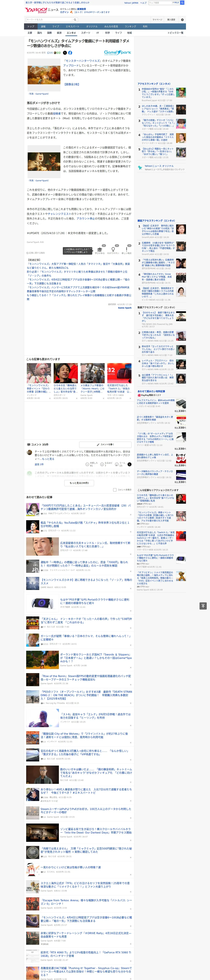Open the 【画像全2枚】 link
The height and width of the screenshot is (980, 210).
pyautogui.click(x=72, y=84)
